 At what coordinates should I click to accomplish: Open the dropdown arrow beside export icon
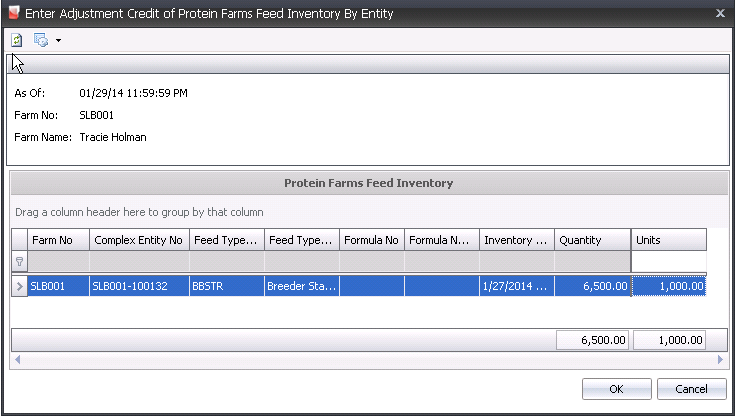point(58,40)
